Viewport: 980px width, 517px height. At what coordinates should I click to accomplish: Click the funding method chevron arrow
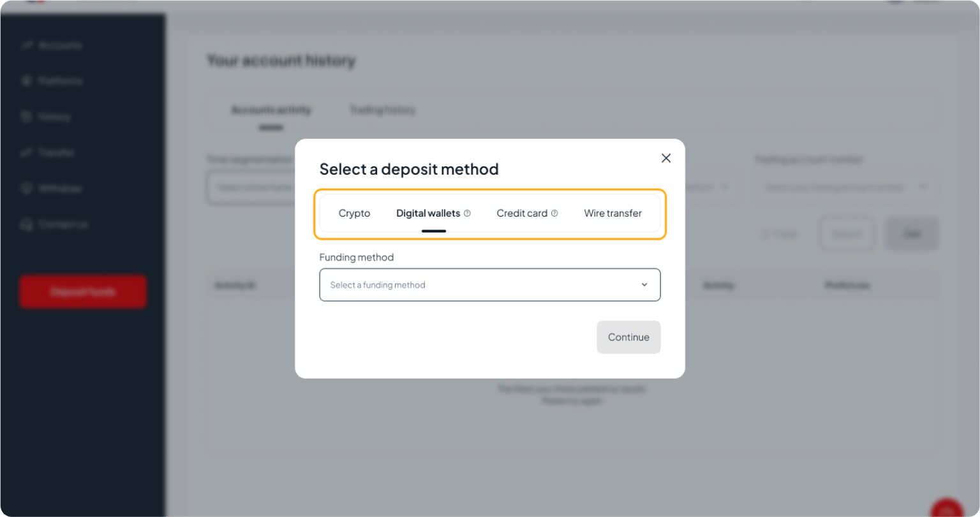644,284
